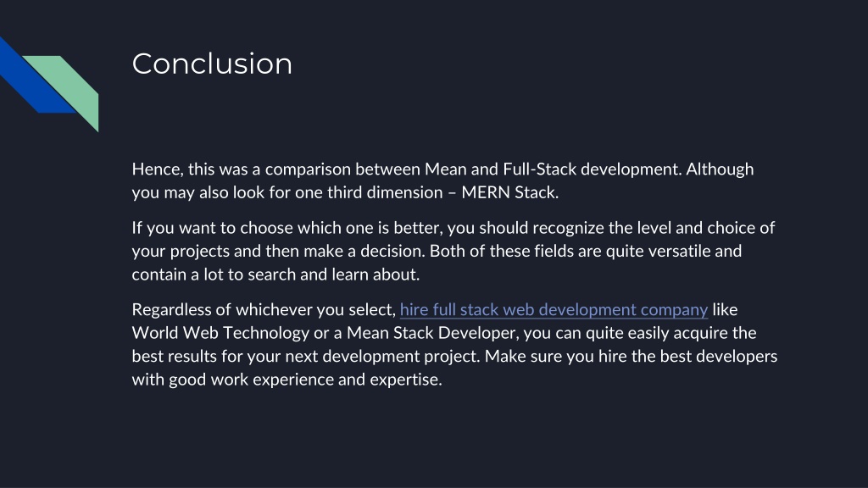Click the paragraph starting If you want to choose
The width and height of the screenshot is (868, 488).
[x=453, y=251]
